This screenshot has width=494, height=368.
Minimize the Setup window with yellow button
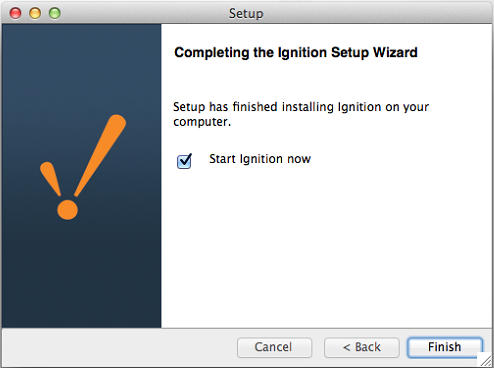tap(35, 13)
